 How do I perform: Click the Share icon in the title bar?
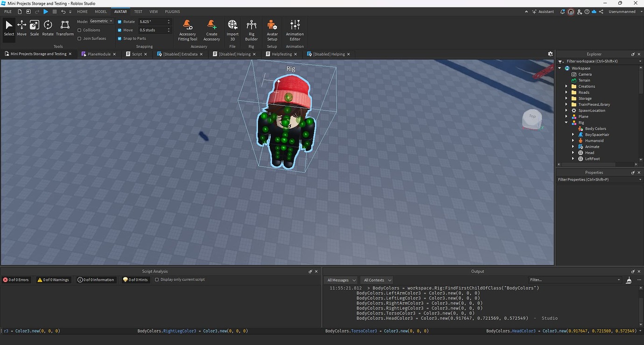601,12
